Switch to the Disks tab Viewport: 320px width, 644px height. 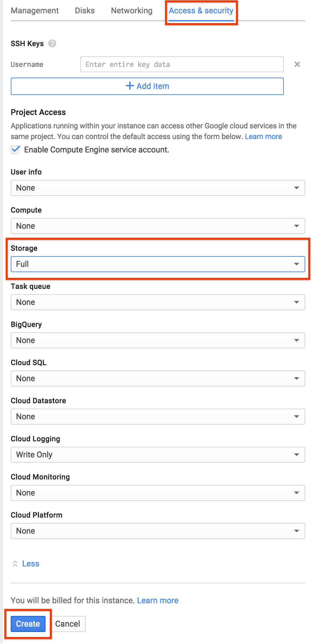85,11
